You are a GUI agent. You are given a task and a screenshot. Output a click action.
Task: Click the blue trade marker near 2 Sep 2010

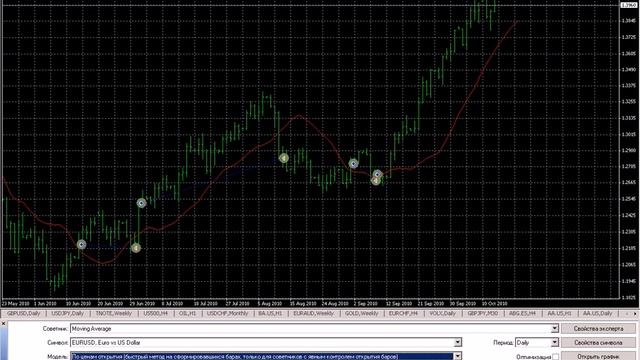[353, 164]
